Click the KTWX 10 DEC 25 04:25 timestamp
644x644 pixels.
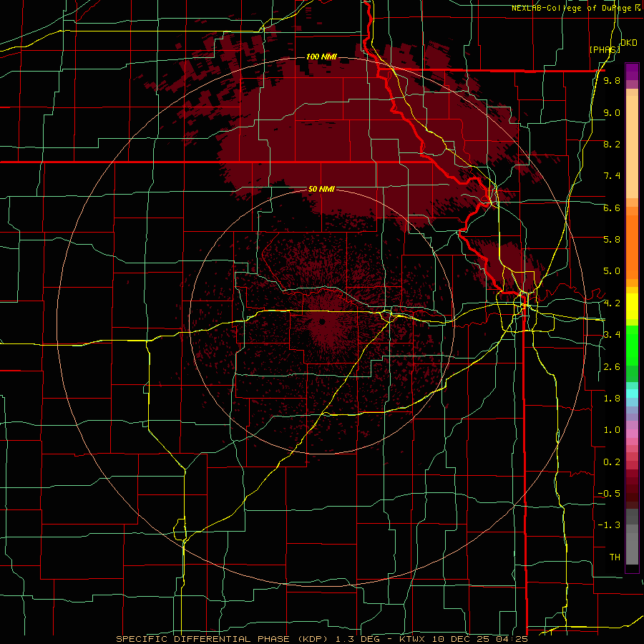click(x=463, y=639)
